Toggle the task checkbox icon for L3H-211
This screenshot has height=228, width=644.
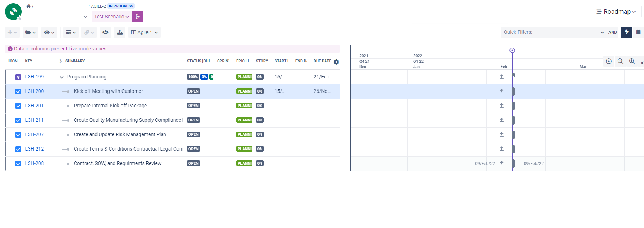click(18, 120)
